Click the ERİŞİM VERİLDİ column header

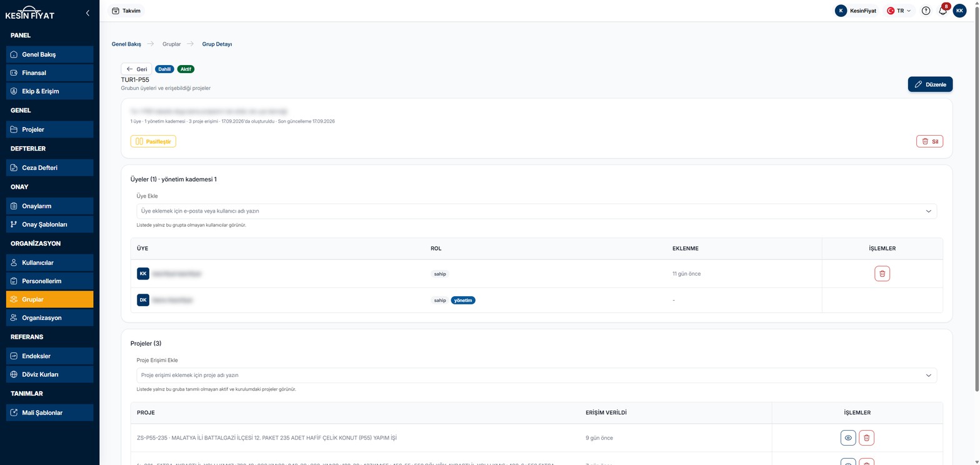[606, 413]
